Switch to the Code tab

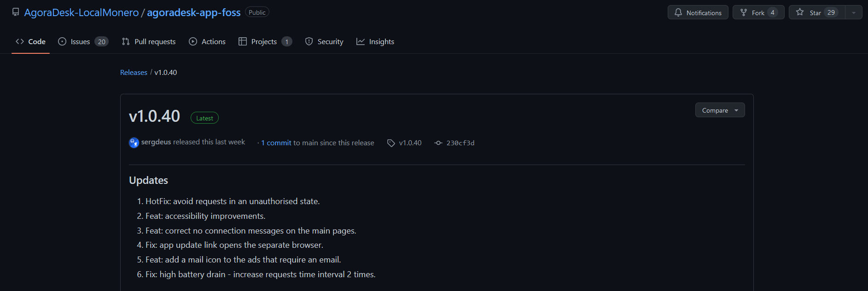tap(30, 41)
